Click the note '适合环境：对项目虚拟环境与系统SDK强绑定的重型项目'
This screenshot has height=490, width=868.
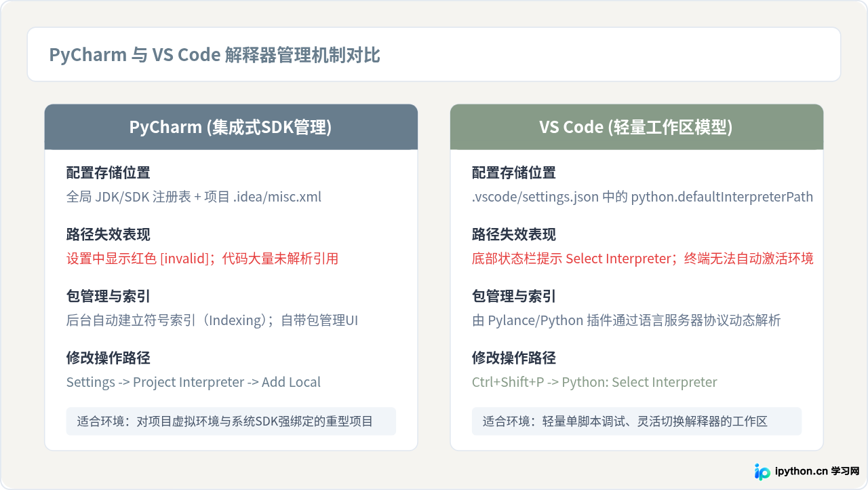pos(231,421)
